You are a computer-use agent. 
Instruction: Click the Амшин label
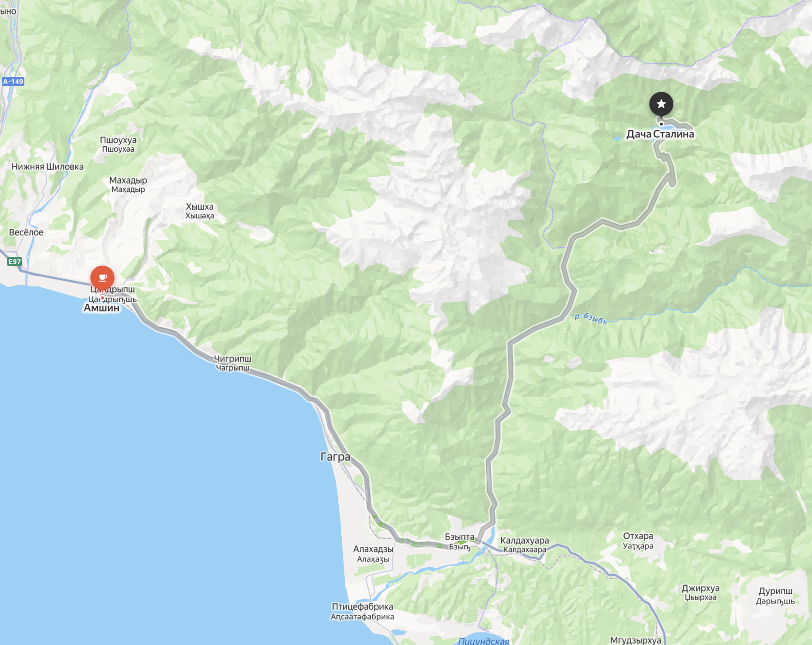click(101, 308)
